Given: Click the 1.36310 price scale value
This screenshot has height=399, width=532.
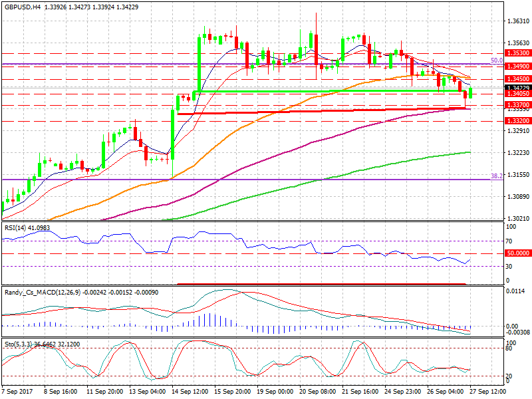Looking at the screenshot, I should (517, 21).
